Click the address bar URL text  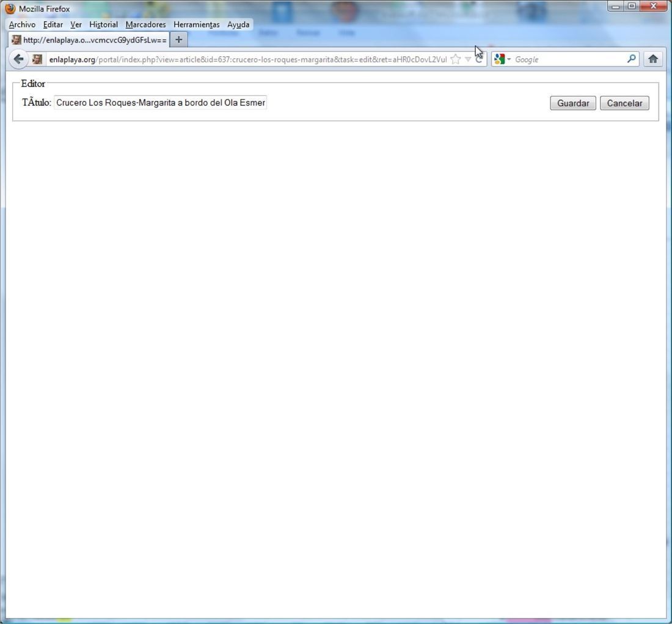[247, 59]
